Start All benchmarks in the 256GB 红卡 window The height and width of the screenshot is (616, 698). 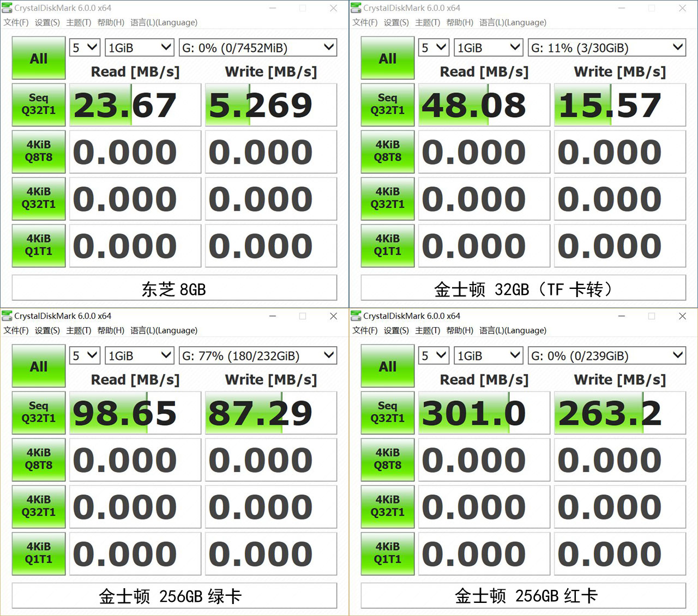388,366
